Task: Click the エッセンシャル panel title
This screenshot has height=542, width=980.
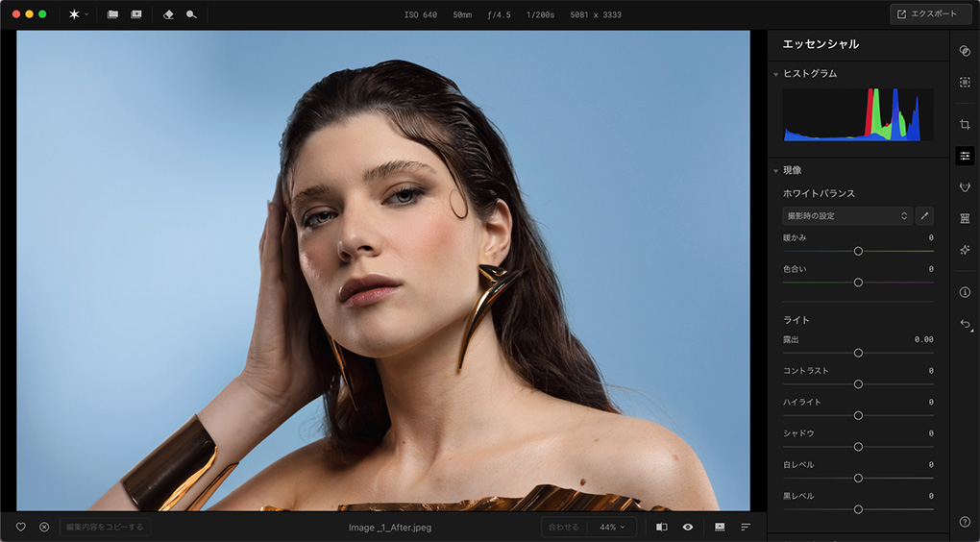Action: [x=821, y=44]
